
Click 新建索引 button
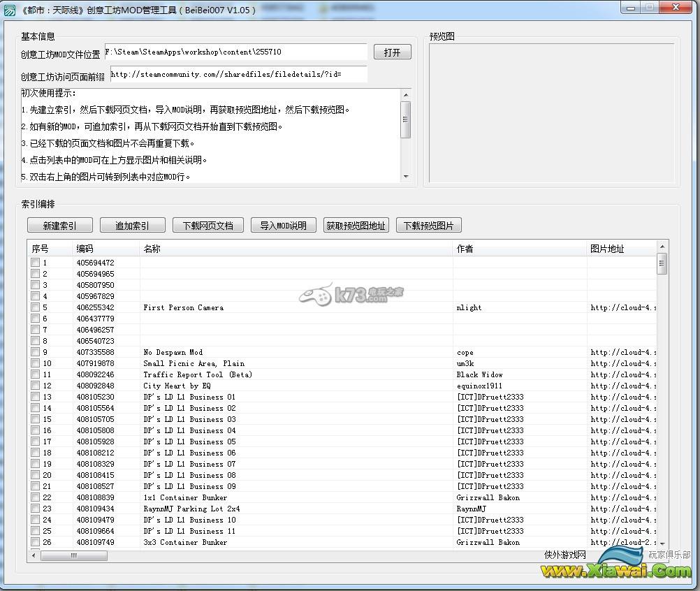(x=60, y=226)
